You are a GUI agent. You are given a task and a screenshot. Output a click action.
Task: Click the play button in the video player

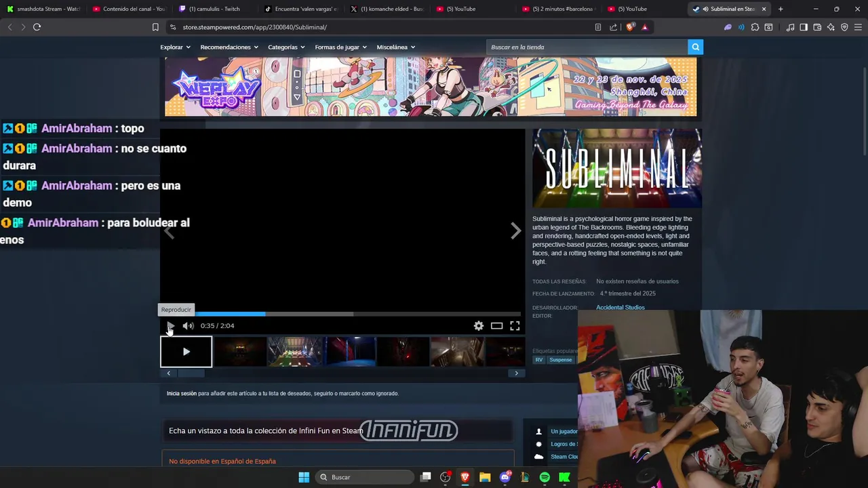(170, 326)
